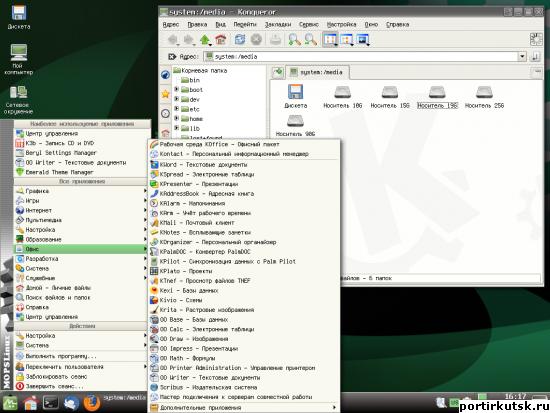
Task: Zoom out with the magnifier minus icon
Action: tap(310, 39)
